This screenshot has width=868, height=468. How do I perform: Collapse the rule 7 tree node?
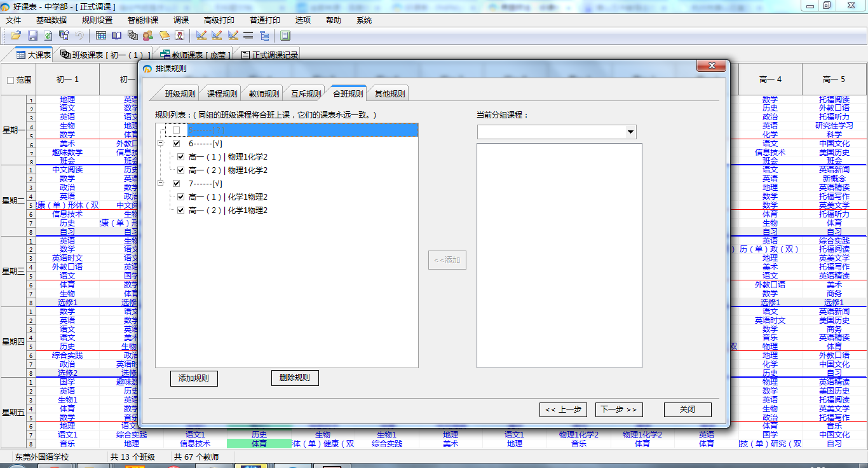pyautogui.click(x=160, y=183)
